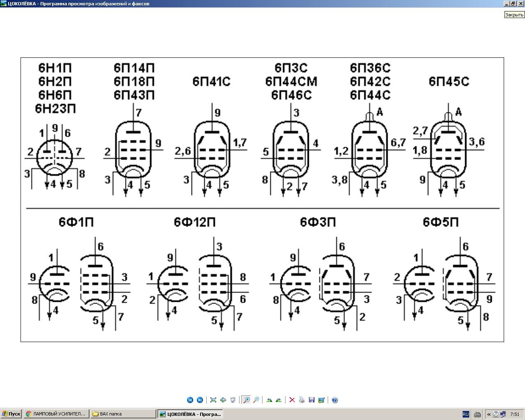525x420 pixels.
Task: Switch to the ВАХ папка taskbar window
Action: point(123,414)
